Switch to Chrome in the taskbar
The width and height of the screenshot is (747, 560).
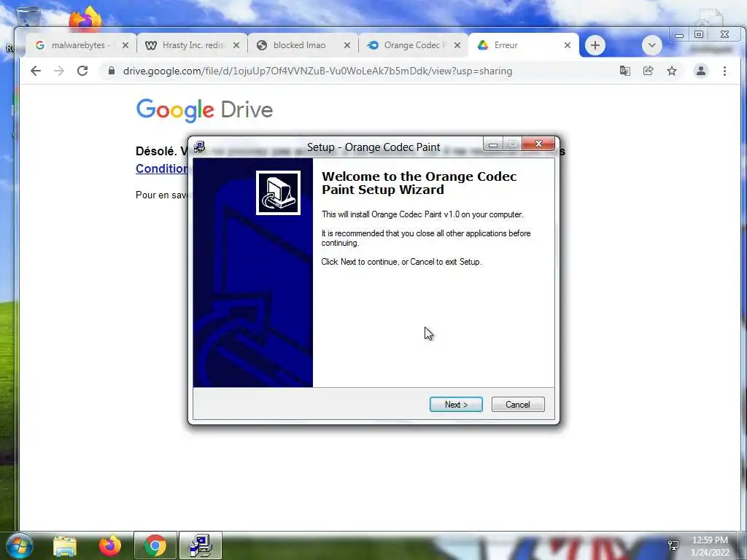tap(155, 545)
